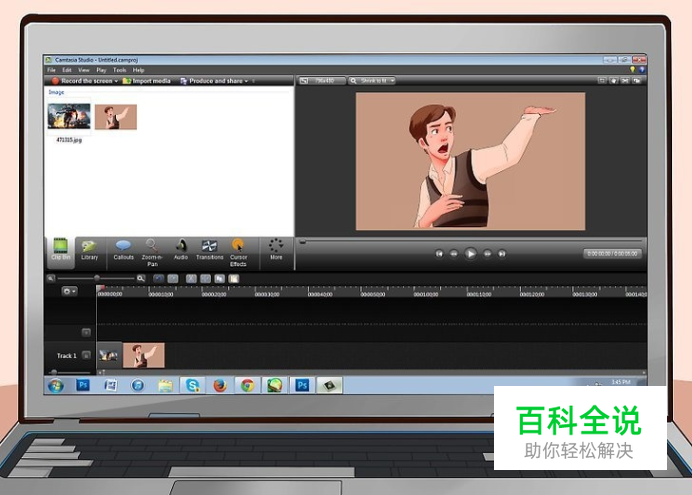The height and width of the screenshot is (495, 692).
Task: Open the Callouts tool
Action: (x=124, y=250)
